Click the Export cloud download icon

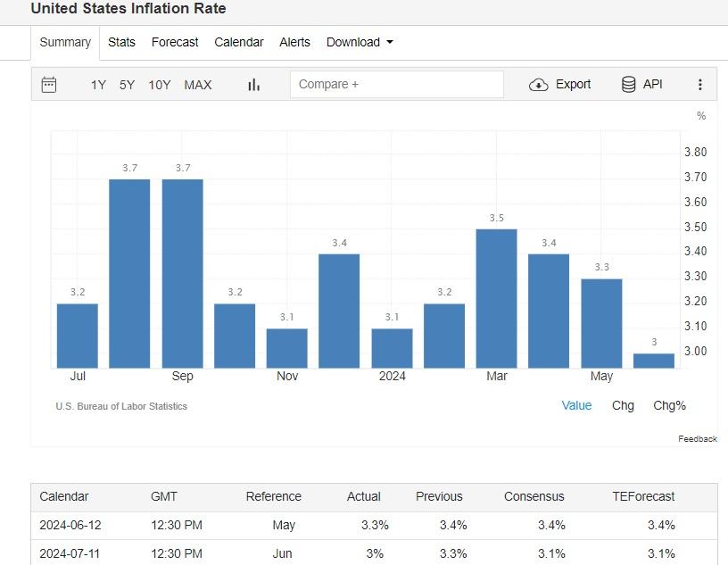click(x=539, y=85)
